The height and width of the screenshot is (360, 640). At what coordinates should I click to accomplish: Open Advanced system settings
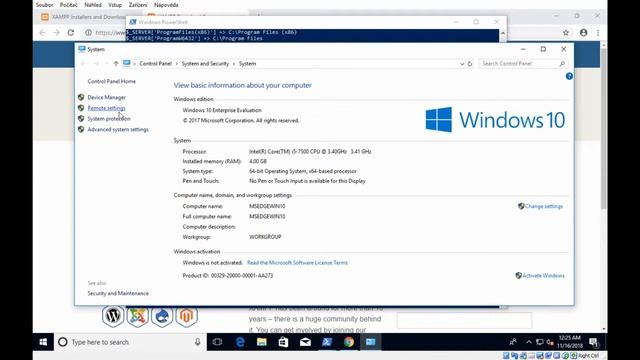pyautogui.click(x=118, y=129)
